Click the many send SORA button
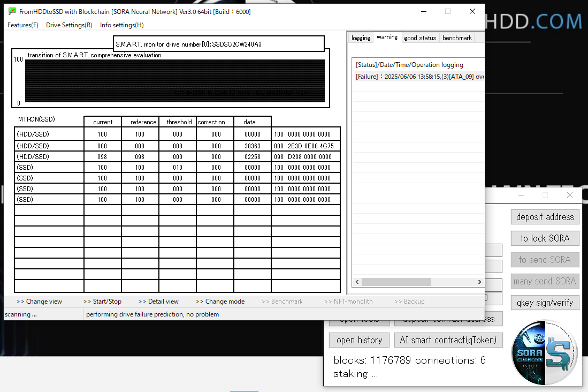The width and height of the screenshot is (588, 392). [x=545, y=281]
